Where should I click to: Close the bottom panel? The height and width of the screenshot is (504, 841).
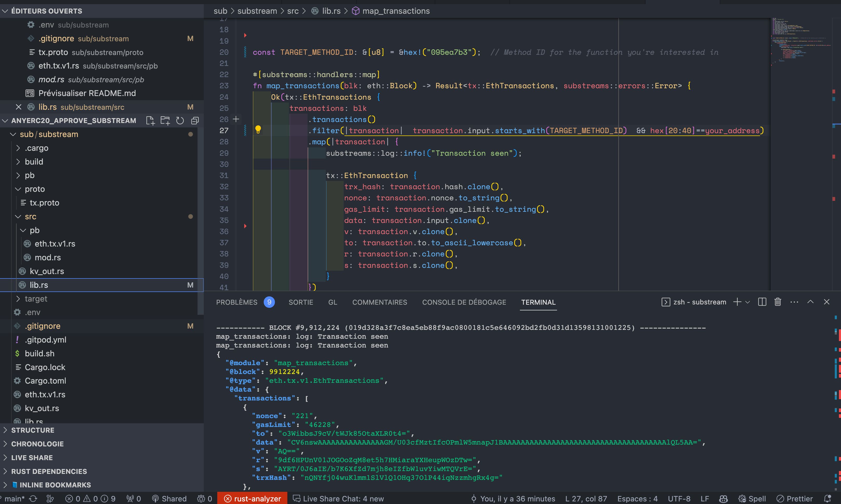[x=827, y=302]
